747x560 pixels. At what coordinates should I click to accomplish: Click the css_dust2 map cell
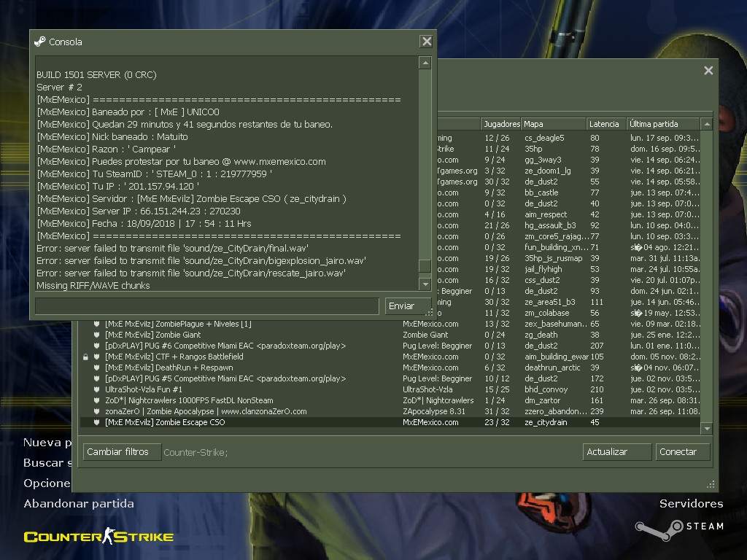[x=542, y=281]
